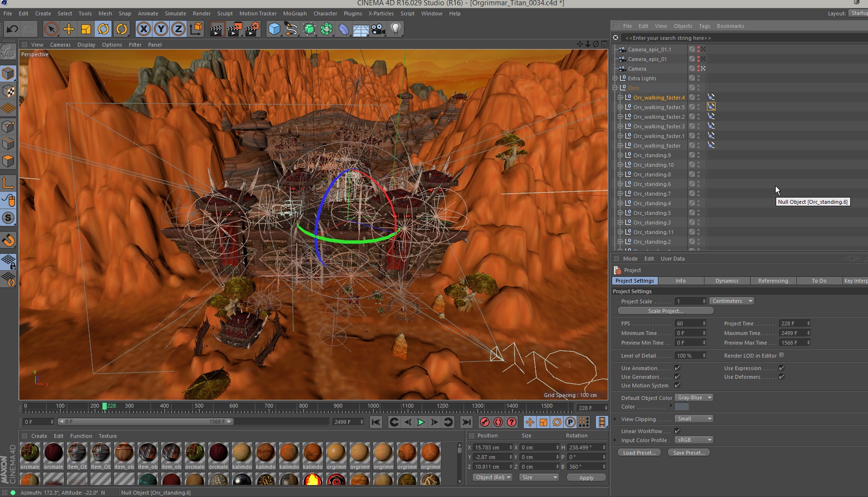Click Make Editable icon in left toolbar
The width and height of the screenshot is (868, 497).
(x=8, y=51)
